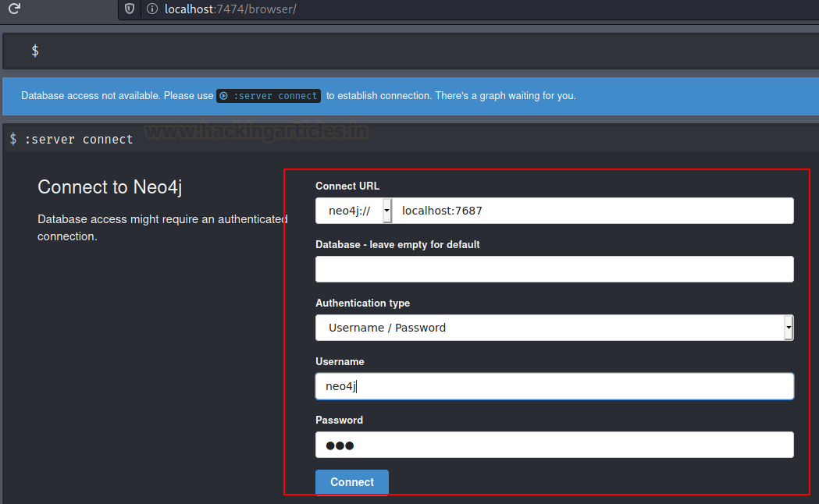Show site information via the info icon
Screen dimensions: 819x504
click(x=152, y=9)
